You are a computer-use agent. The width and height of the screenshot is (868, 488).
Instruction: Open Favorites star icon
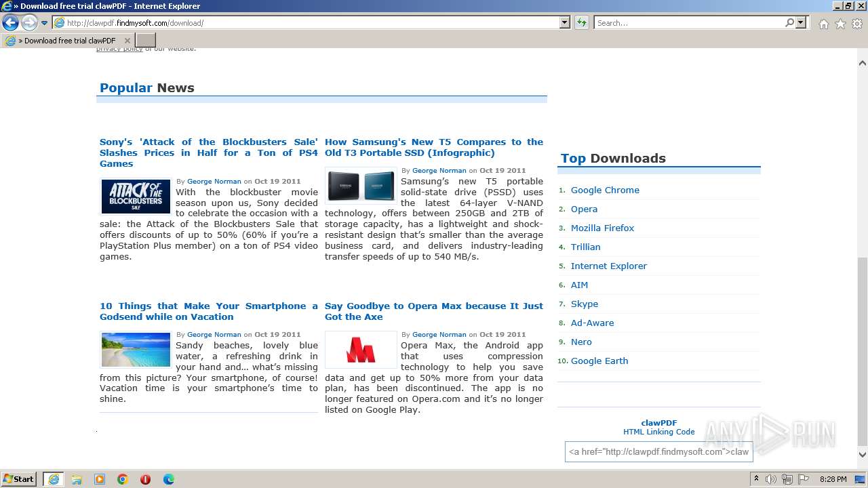pos(840,24)
